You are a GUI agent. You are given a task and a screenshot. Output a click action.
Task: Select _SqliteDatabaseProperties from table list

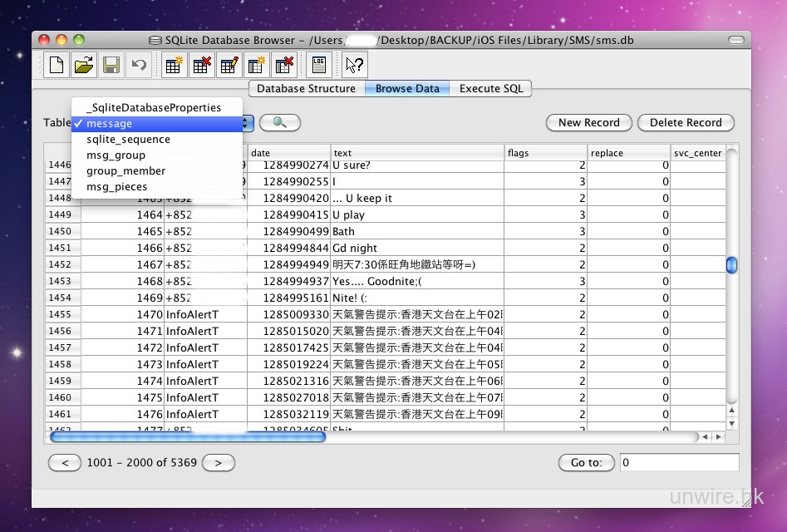tap(154, 108)
